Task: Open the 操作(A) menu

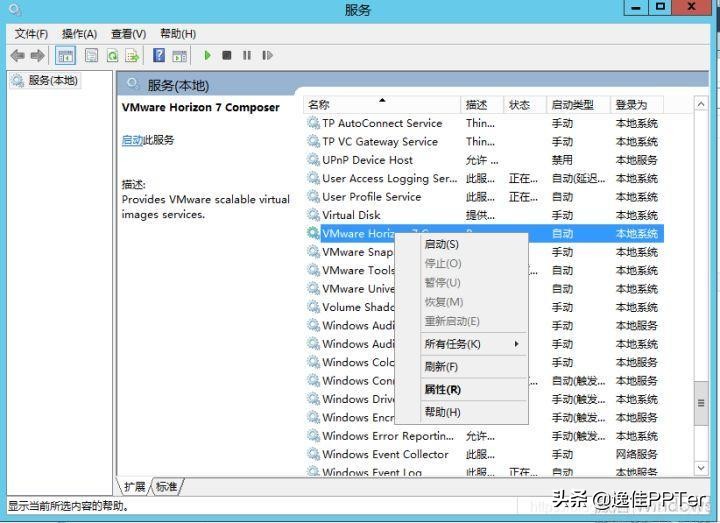Action: [79, 34]
